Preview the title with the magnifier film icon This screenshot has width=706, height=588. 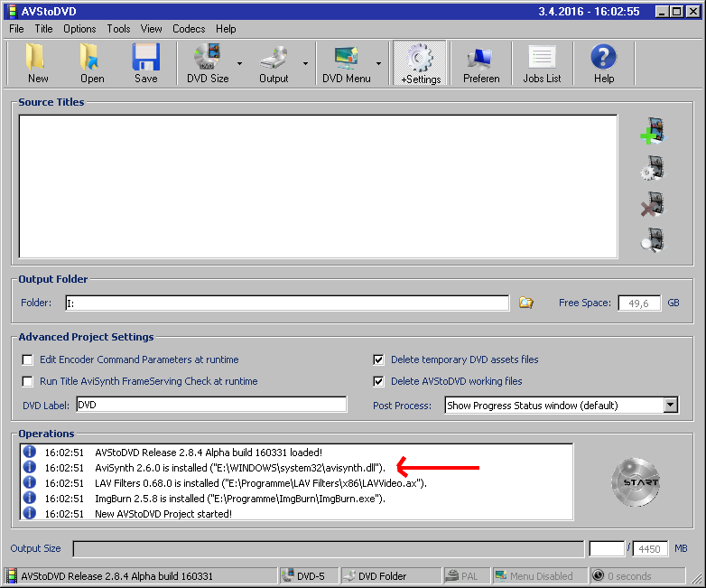click(653, 239)
